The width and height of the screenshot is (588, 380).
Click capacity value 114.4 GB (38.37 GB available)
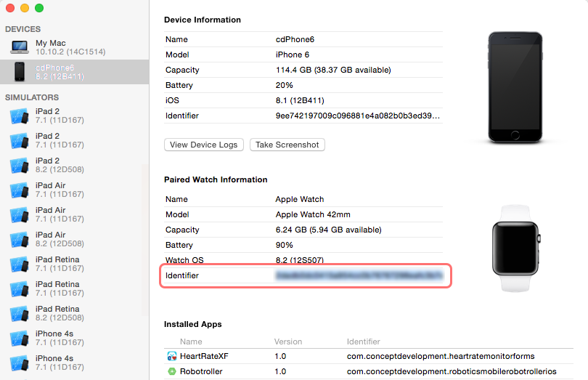[333, 70]
